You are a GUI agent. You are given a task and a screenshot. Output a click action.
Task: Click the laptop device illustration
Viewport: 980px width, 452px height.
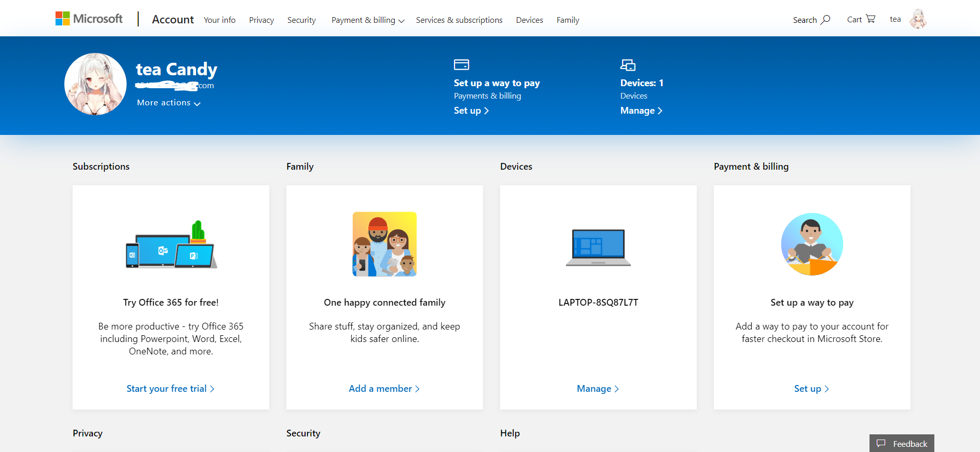[x=598, y=248]
